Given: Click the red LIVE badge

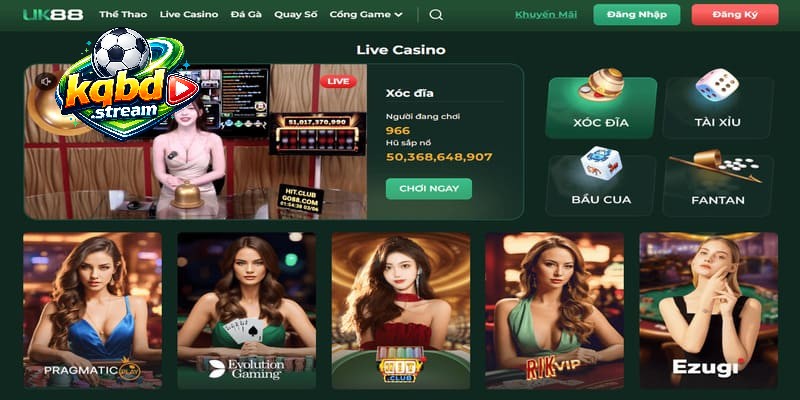Looking at the screenshot, I should tap(338, 81).
